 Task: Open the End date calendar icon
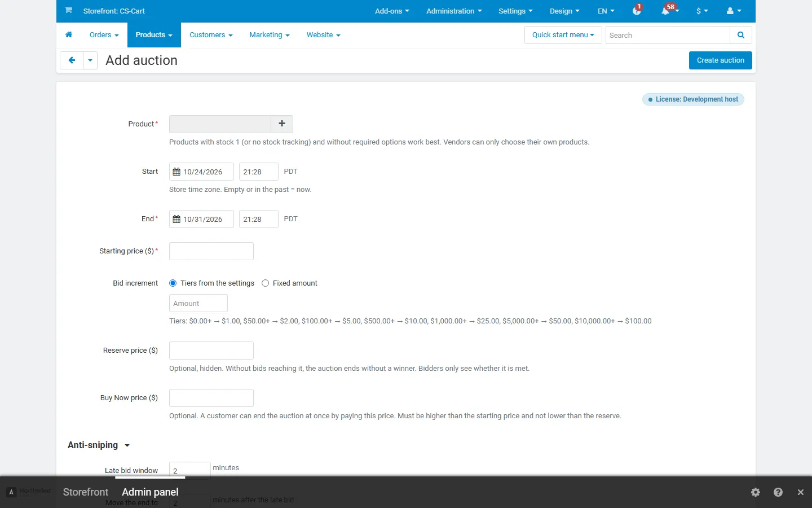(x=176, y=219)
